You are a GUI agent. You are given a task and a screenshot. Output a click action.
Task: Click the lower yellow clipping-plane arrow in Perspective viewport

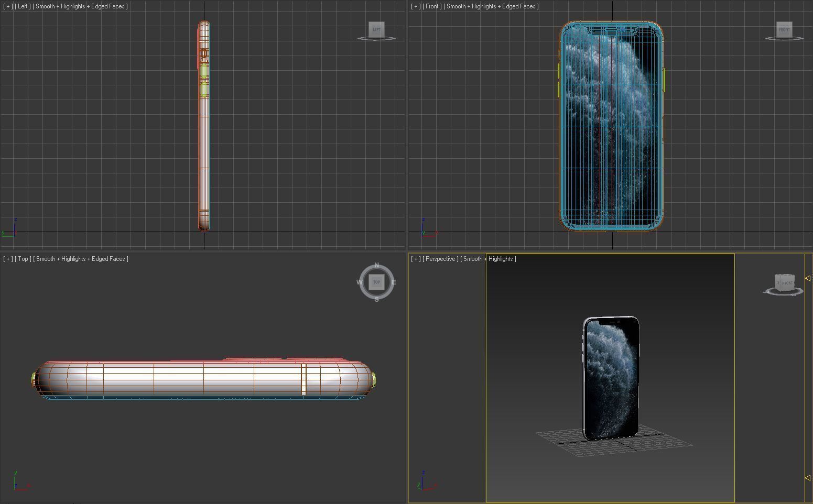click(x=808, y=478)
